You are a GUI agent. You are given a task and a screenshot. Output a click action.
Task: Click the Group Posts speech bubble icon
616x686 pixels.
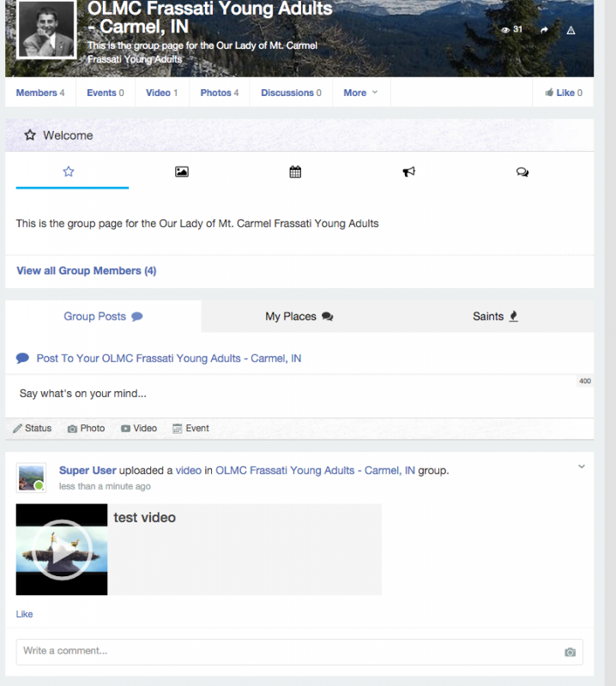[137, 316]
